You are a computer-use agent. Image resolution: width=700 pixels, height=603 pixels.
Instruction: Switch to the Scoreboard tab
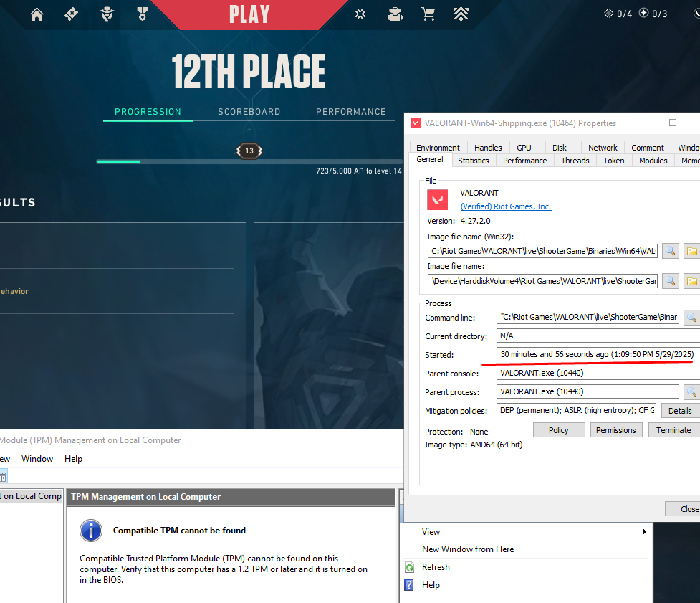click(249, 112)
